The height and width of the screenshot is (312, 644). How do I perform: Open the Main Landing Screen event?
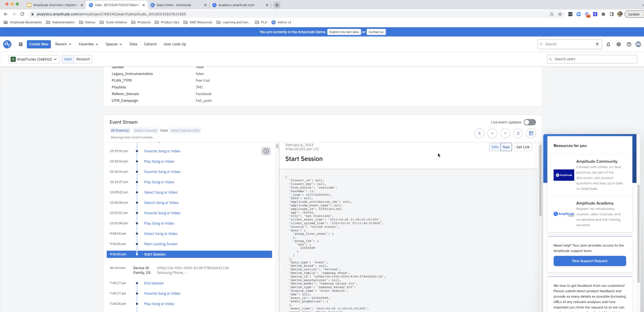pyautogui.click(x=160, y=244)
